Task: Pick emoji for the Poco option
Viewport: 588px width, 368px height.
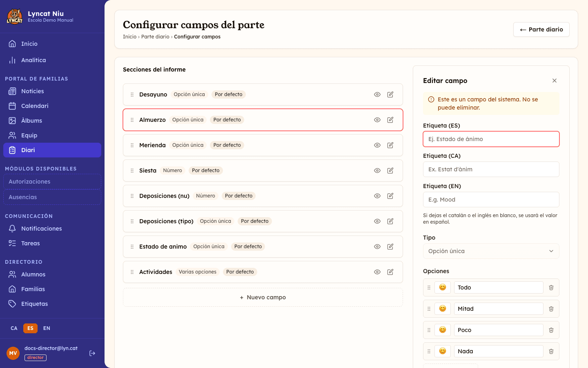Action: [443, 330]
